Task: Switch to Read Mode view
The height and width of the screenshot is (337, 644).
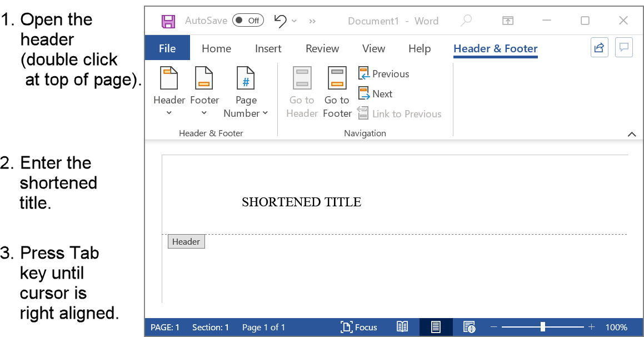Action: tap(402, 327)
